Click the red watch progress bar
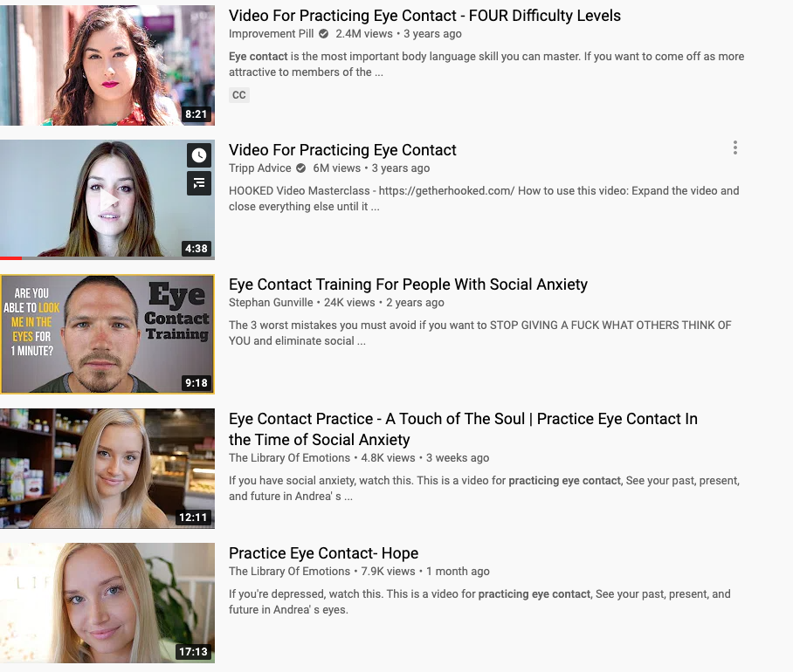Viewport: 793px width, 672px height. click(10, 258)
